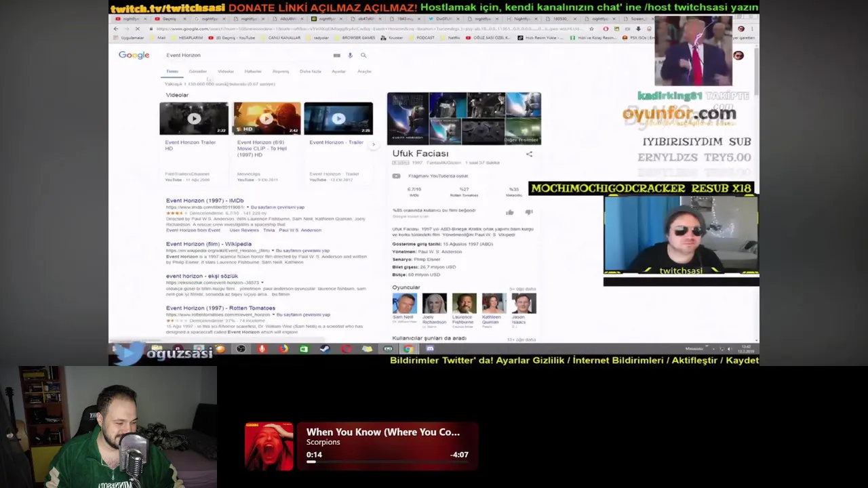Open the Event Horizon (1997) - Rotten Tomatoes result
Viewport: 868px width, 488px height.
click(220, 308)
